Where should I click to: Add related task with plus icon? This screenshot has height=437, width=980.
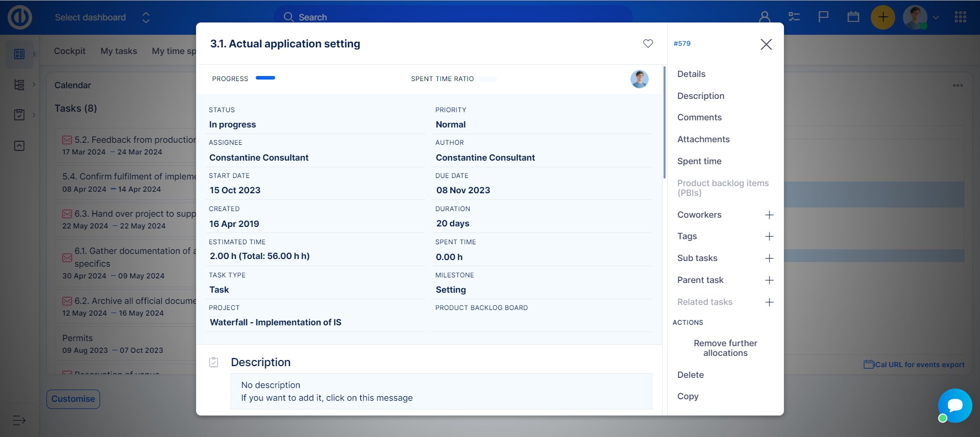[x=769, y=302]
